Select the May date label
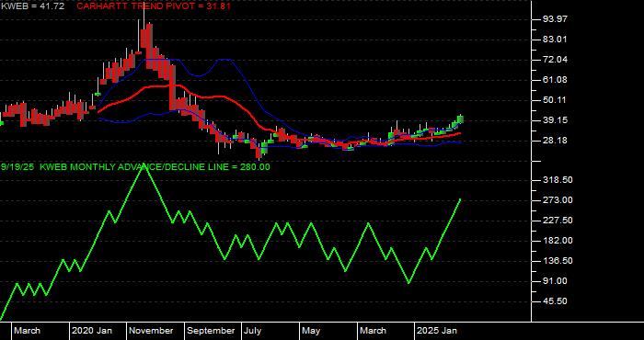The width and height of the screenshot is (644, 340). point(311,331)
